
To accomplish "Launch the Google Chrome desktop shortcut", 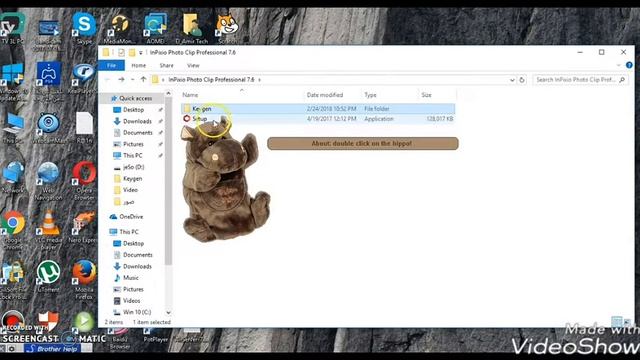I will [13, 229].
